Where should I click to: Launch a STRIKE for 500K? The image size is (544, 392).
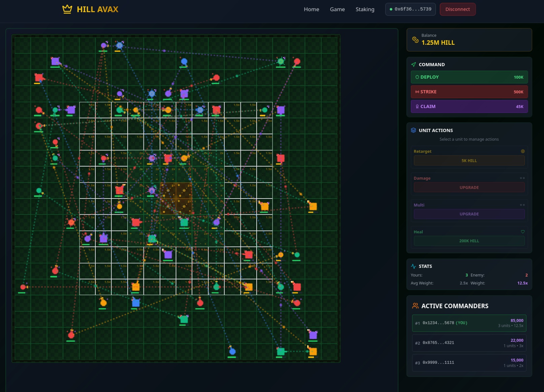(x=469, y=92)
